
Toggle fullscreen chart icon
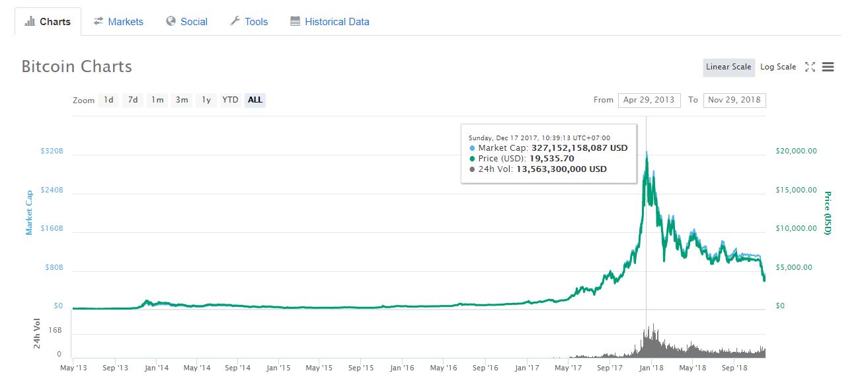pyautogui.click(x=810, y=67)
